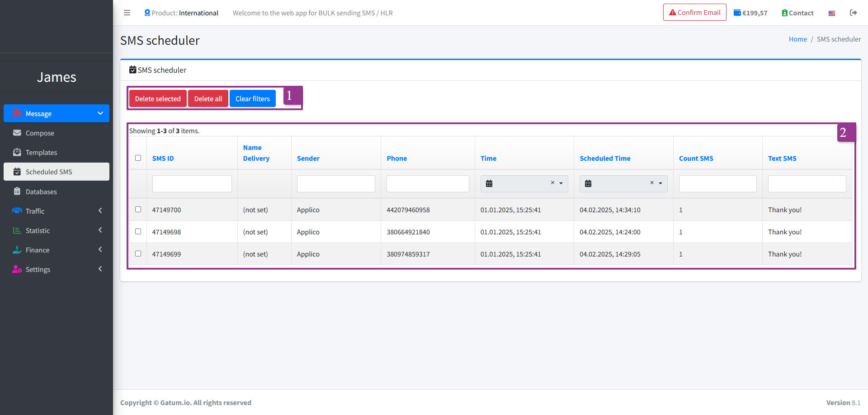Check the row for SMS ID 47149700
868x415 pixels.
[x=138, y=210]
